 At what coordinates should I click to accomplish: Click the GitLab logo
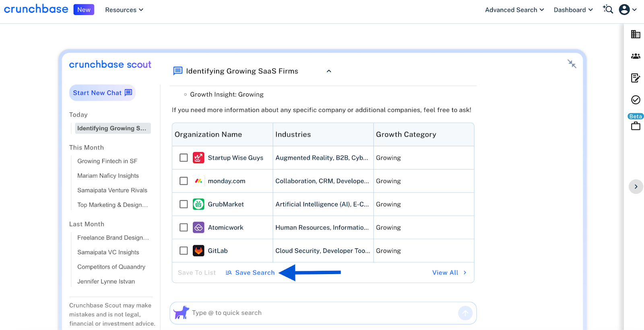pyautogui.click(x=198, y=251)
